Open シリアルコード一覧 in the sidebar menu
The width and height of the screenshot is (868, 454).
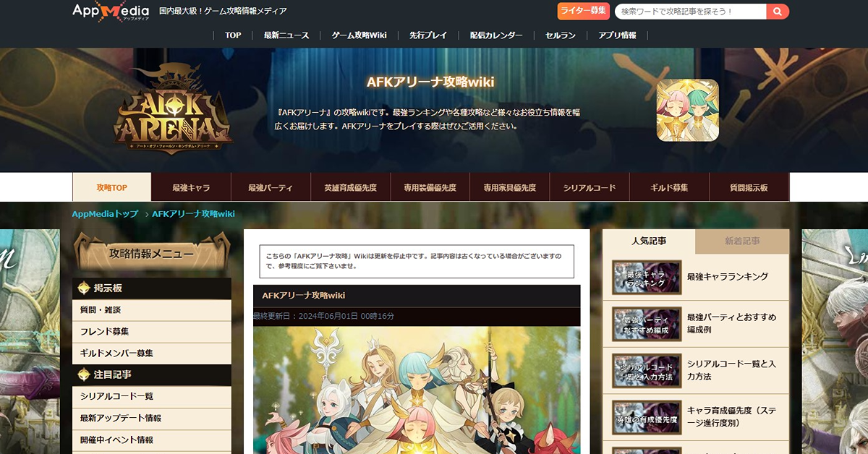point(152,397)
